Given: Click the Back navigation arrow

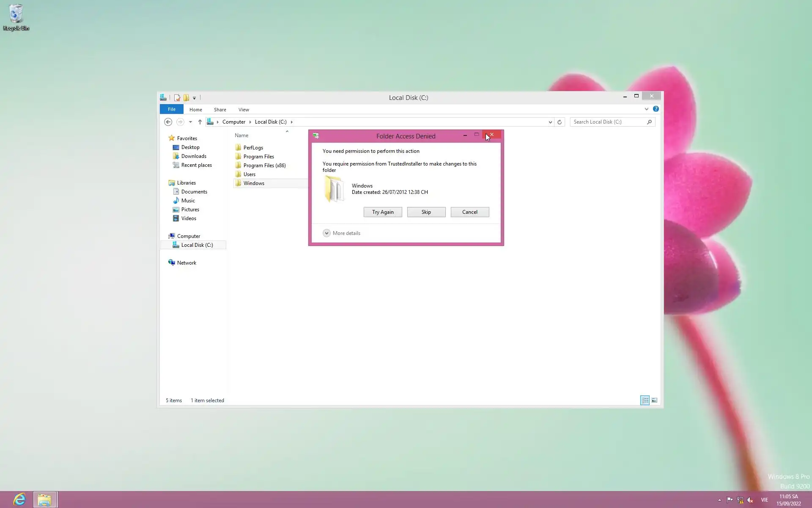Looking at the screenshot, I should pyautogui.click(x=168, y=122).
